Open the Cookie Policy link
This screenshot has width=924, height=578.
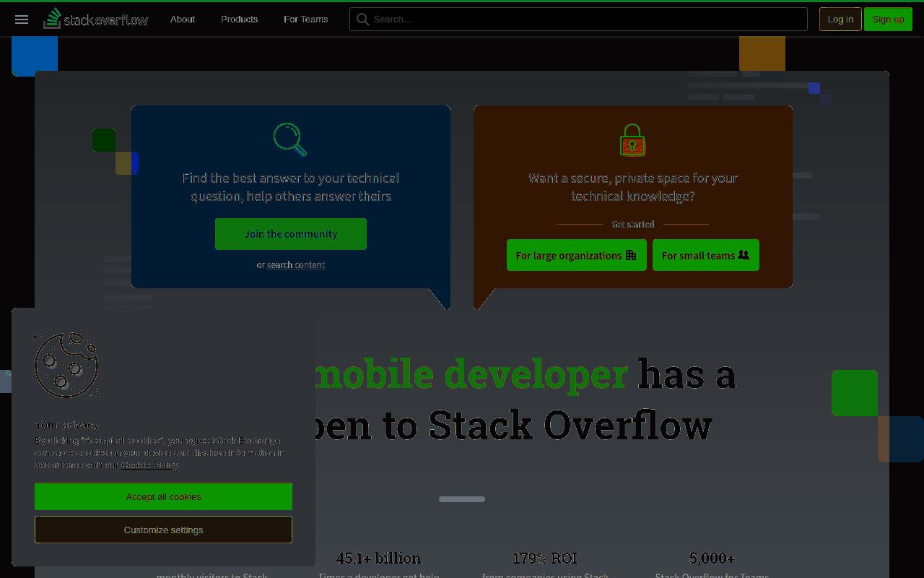point(149,465)
